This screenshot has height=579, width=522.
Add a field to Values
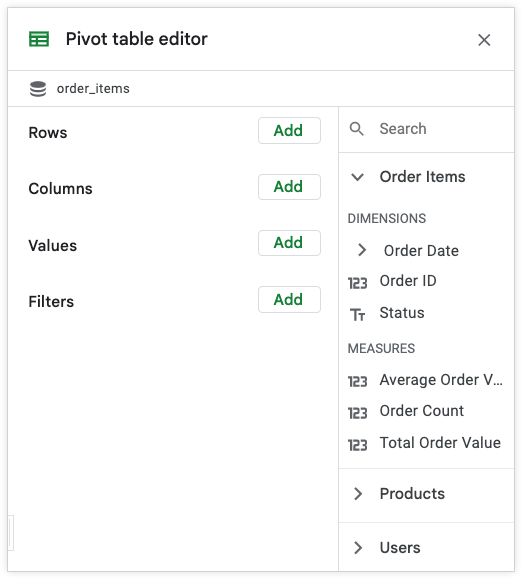point(289,243)
